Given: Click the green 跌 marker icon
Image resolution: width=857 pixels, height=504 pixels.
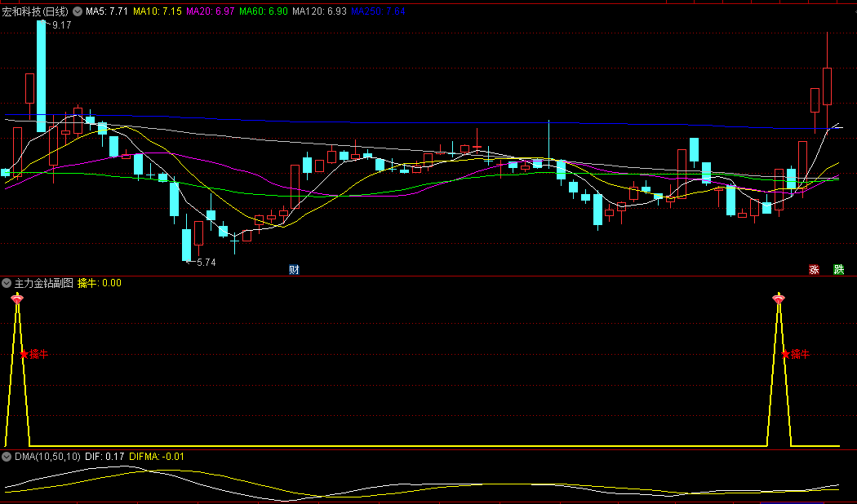Looking at the screenshot, I should 838,269.
